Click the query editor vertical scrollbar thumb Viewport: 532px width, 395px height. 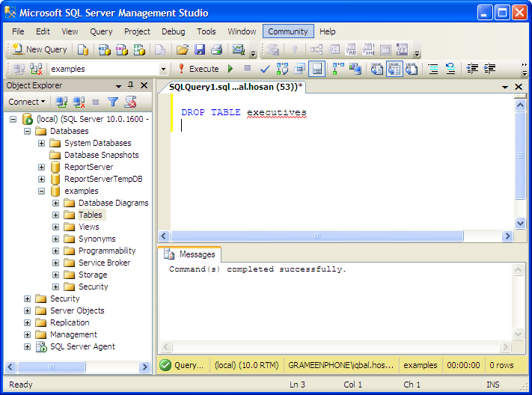[x=520, y=156]
